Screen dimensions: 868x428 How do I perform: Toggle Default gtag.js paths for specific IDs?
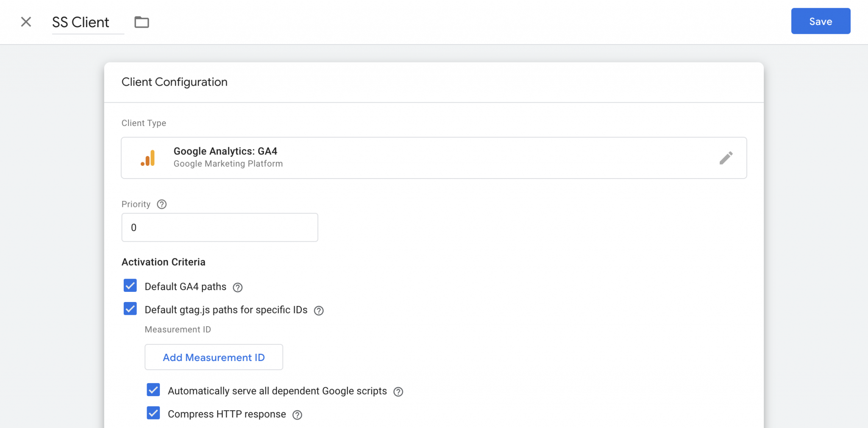pos(130,309)
